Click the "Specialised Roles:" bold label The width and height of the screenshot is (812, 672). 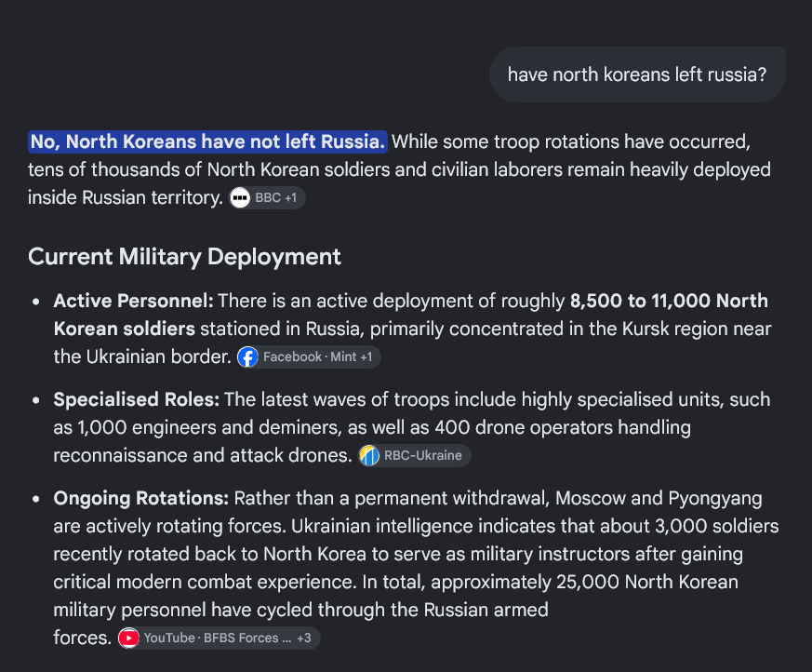point(136,399)
